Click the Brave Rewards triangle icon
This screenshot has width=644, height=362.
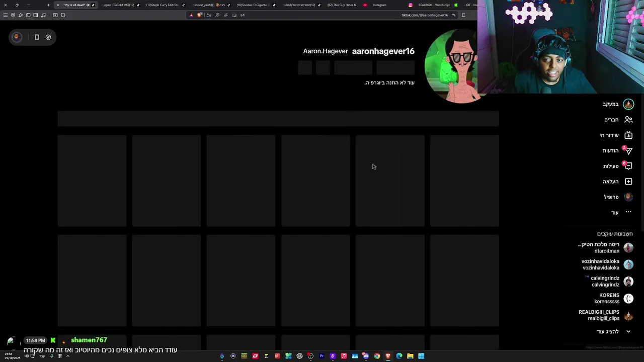[191, 15]
